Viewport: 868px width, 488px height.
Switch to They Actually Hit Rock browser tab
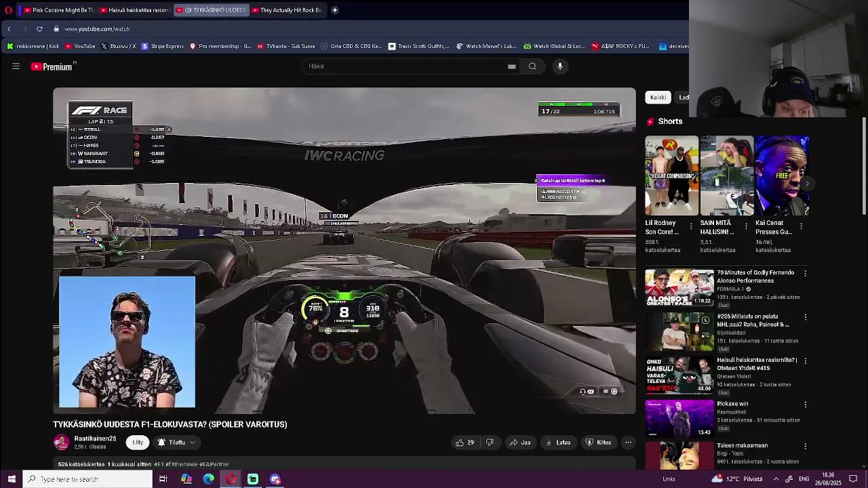[286, 10]
